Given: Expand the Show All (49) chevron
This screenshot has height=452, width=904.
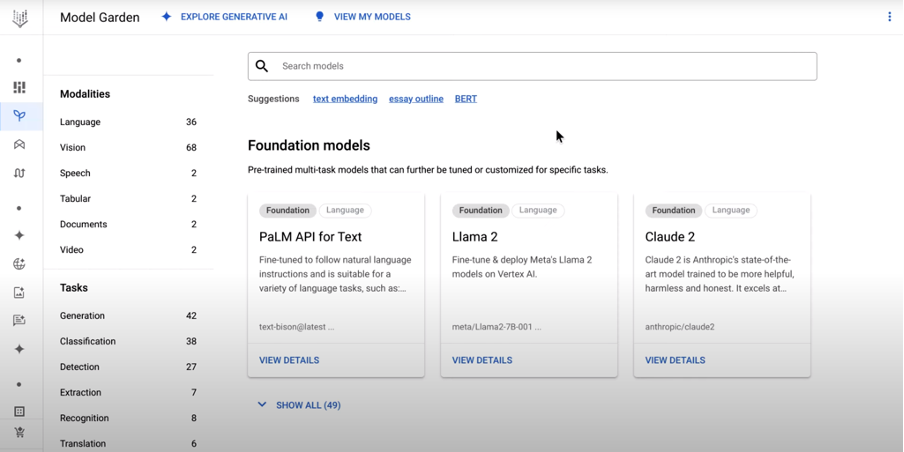Looking at the screenshot, I should coord(262,405).
